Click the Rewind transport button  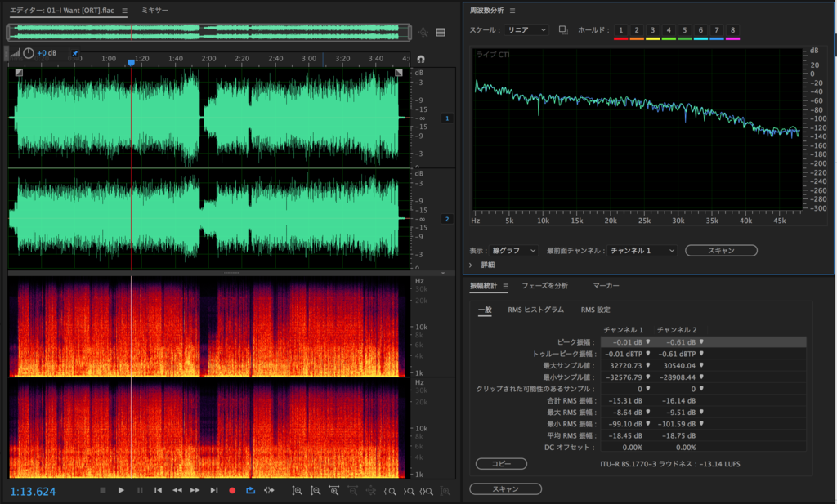(x=177, y=490)
